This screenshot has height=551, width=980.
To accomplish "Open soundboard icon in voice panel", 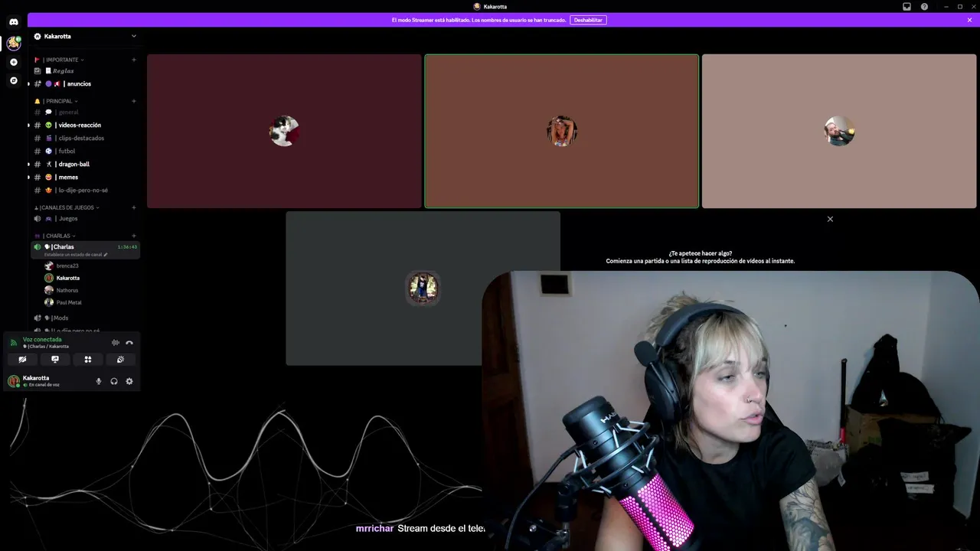I will pos(120,359).
